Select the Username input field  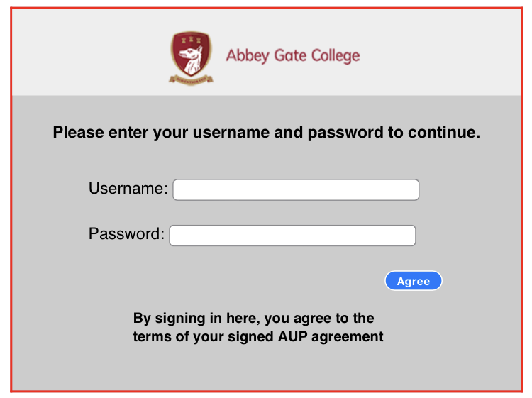coord(296,189)
